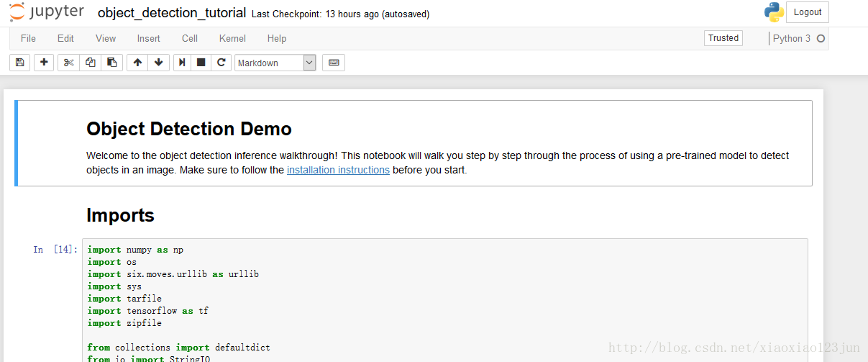Open the File menu
868x362 pixels.
28,39
